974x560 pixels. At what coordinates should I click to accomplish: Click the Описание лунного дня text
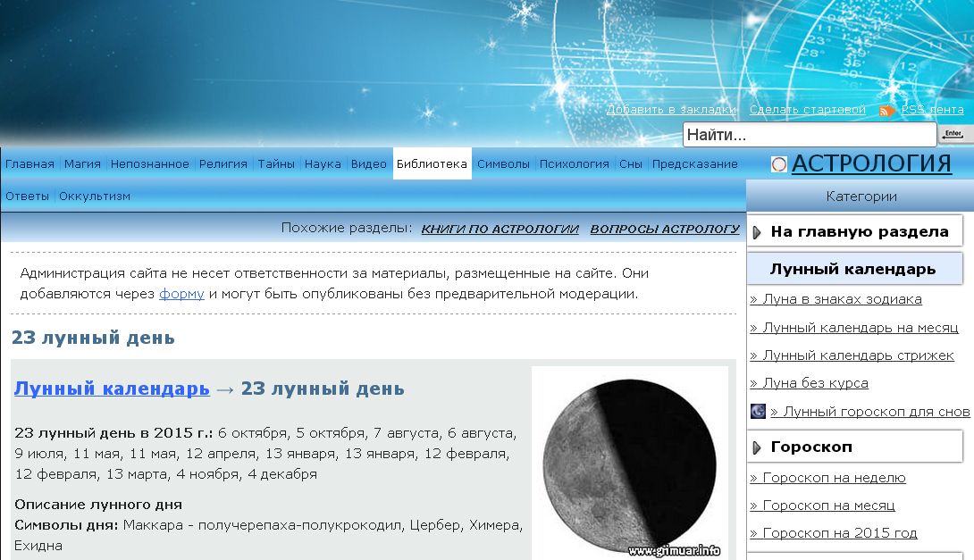point(98,505)
